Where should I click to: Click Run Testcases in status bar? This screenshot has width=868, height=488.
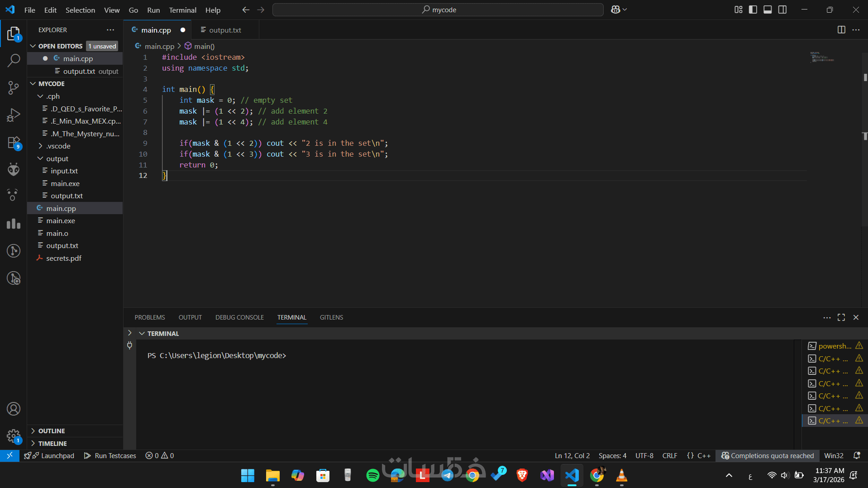pos(110,455)
